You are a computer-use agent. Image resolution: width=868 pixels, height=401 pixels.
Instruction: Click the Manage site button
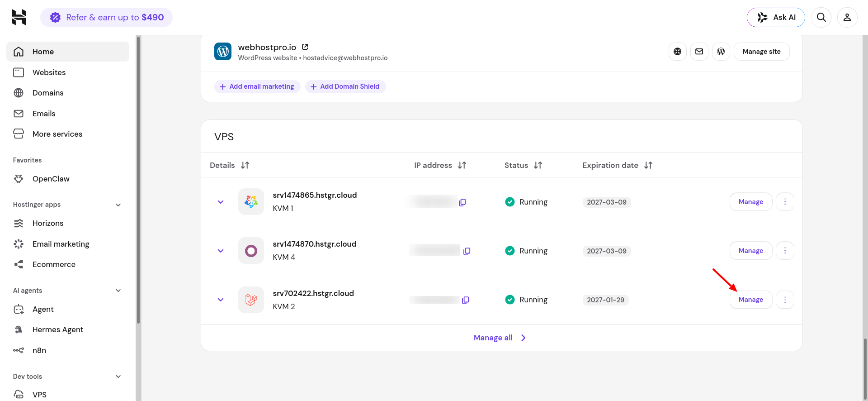pyautogui.click(x=761, y=52)
